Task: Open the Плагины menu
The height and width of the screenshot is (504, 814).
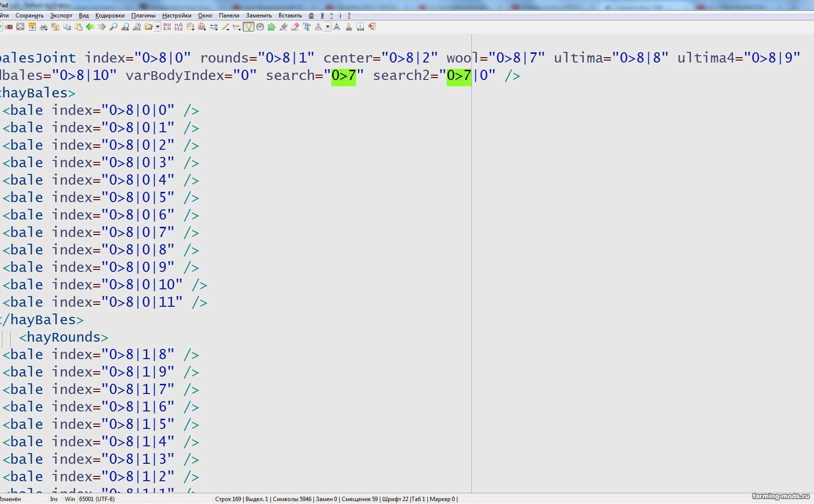Action: click(143, 16)
